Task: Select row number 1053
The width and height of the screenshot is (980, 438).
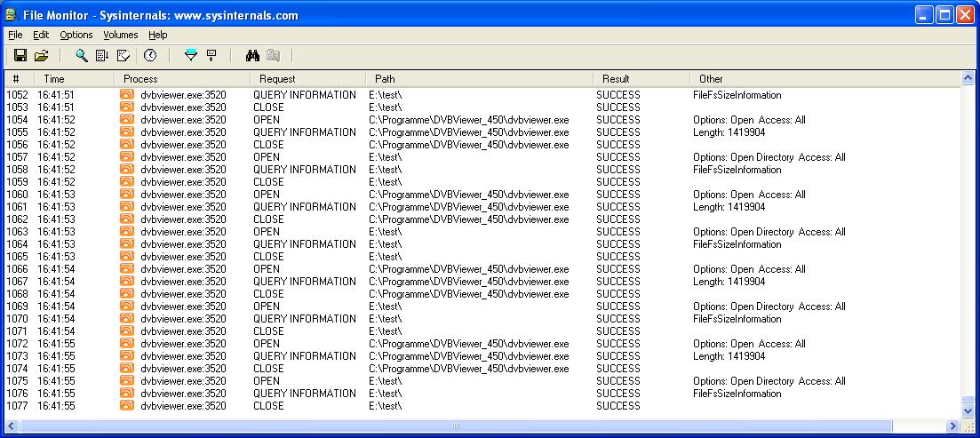Action: point(17,108)
